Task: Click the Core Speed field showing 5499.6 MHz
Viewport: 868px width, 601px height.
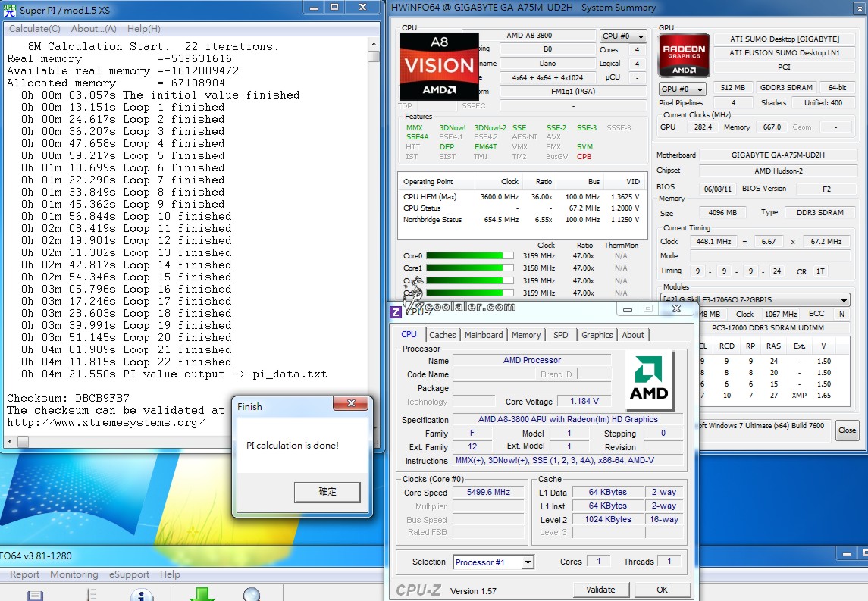Action: (488, 492)
